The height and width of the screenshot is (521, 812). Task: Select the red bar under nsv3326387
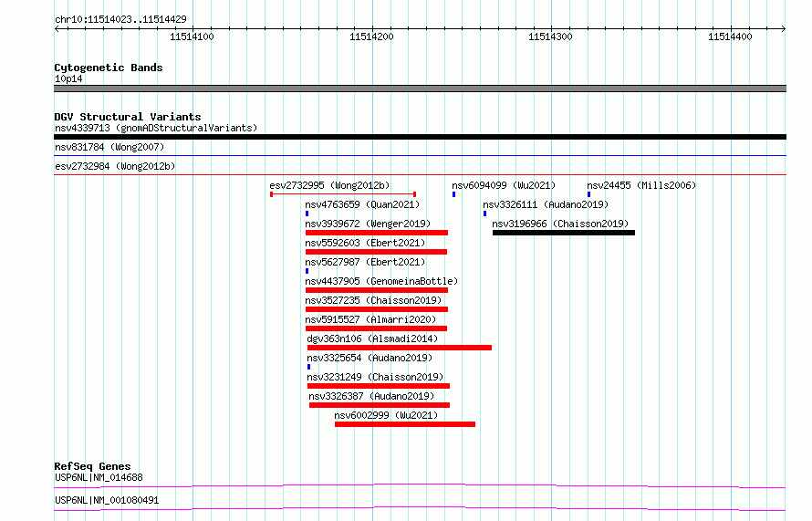coord(379,405)
